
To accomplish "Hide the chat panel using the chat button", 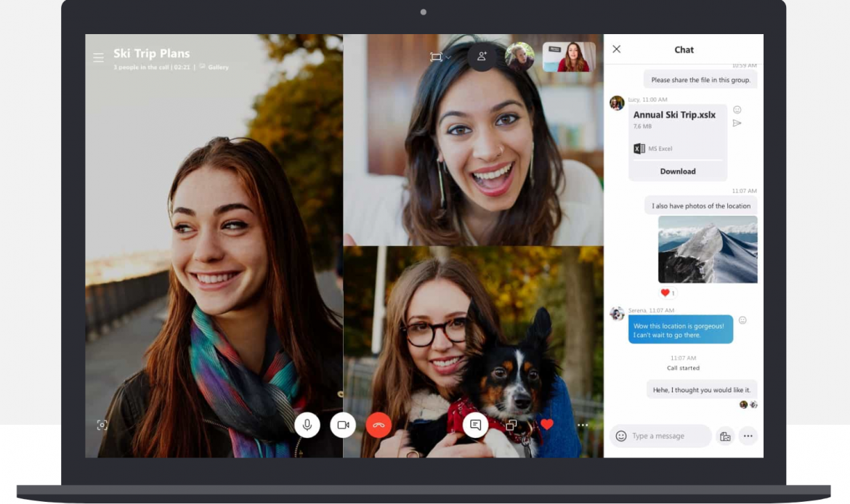I will tap(475, 425).
